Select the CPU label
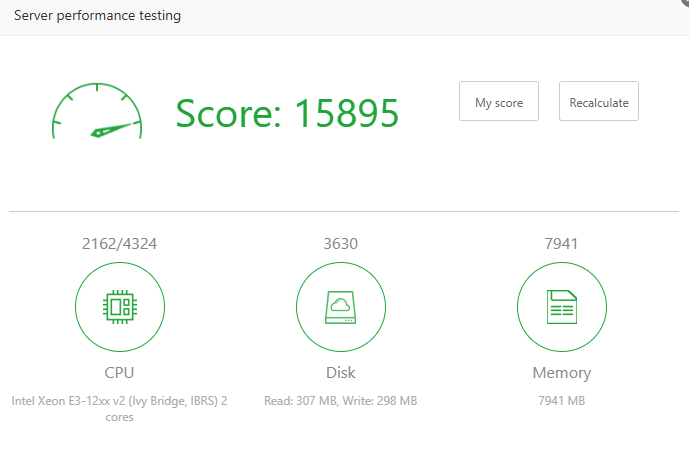Screen dimensions: 689x458 (120, 373)
